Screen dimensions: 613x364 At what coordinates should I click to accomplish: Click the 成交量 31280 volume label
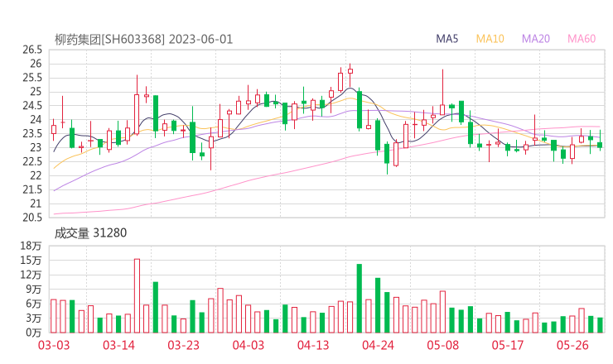pyautogui.click(x=90, y=233)
